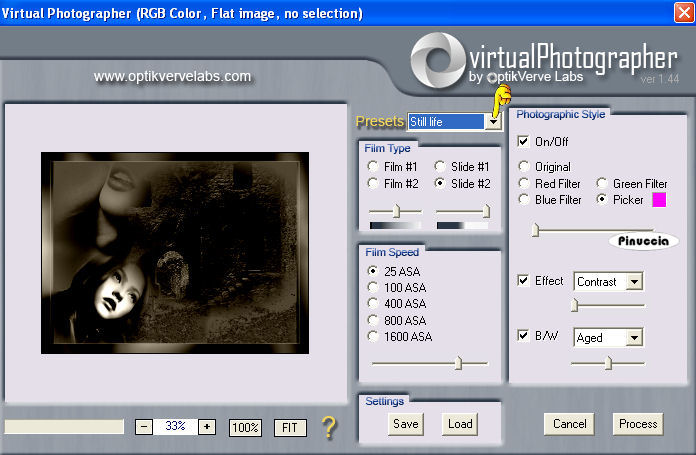Select 1600 ASA film speed
The image size is (696, 455).
click(x=373, y=336)
